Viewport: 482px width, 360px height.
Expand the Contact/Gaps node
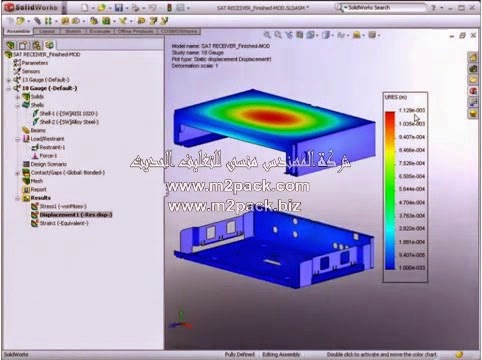pos(18,173)
